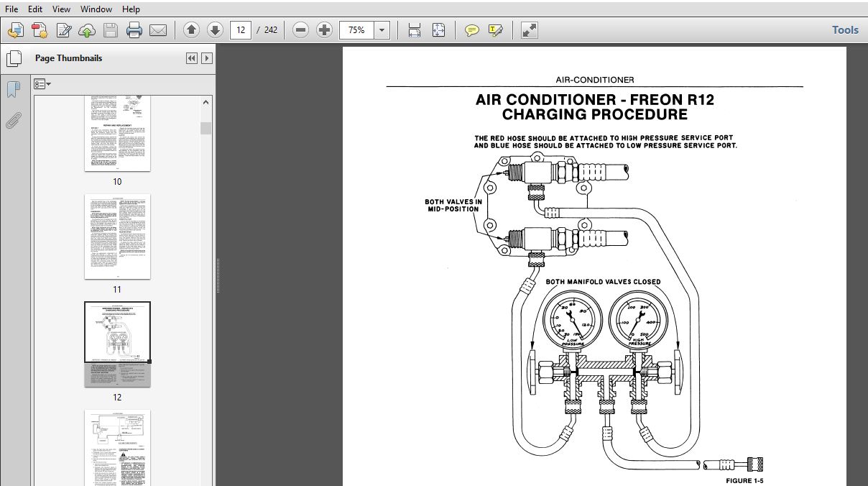Click the Create PDF toolbar icon
Screen dimensions: 868x486
40,30
